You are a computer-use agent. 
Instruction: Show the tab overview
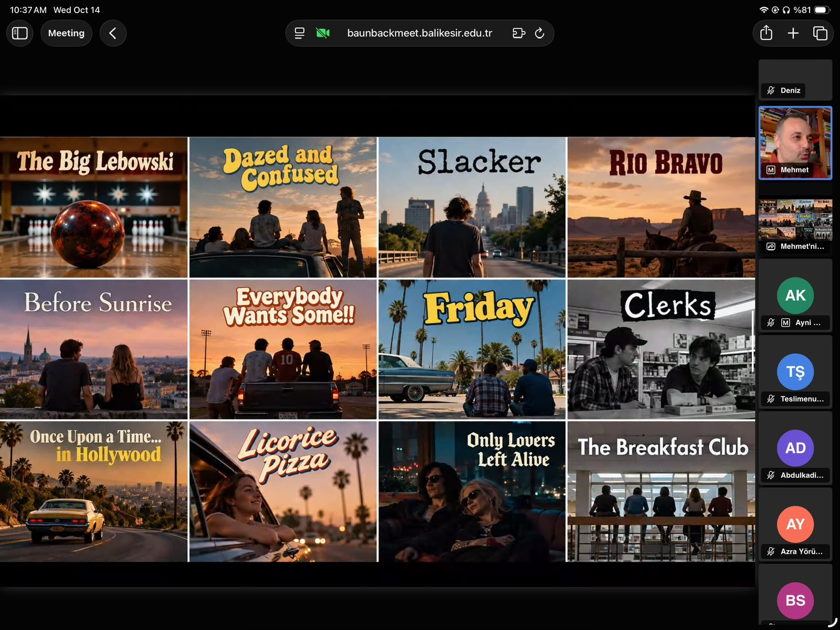tap(820, 33)
